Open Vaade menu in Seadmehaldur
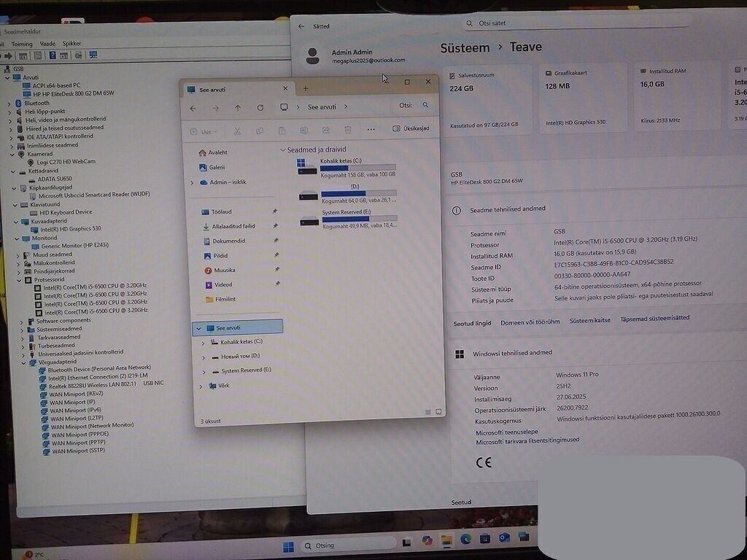 point(47,43)
